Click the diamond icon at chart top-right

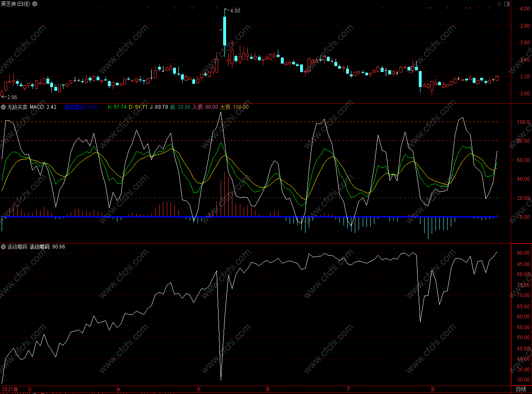click(x=499, y=4)
